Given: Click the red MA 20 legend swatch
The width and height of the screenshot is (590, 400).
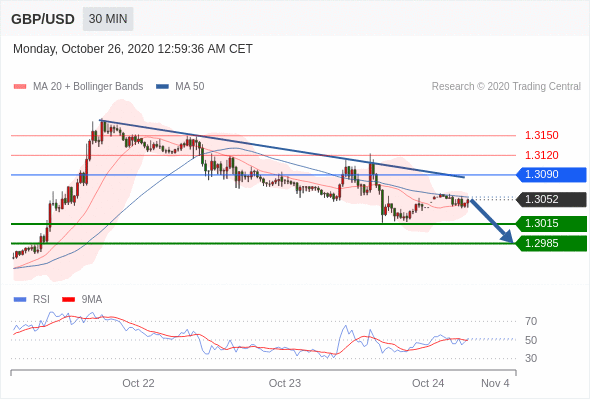Looking at the screenshot, I should [x=20, y=87].
